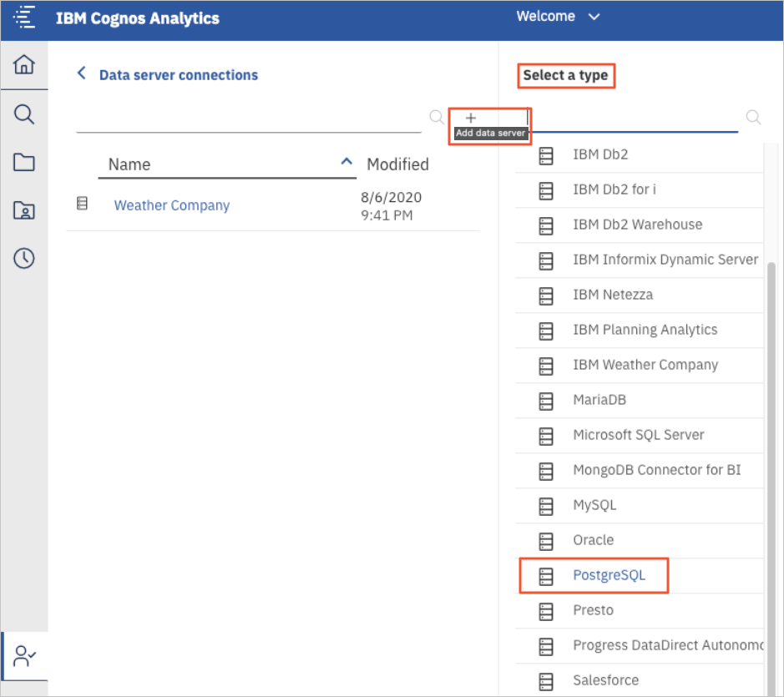
Task: Choose IBM Db2 Warehouse type
Action: 637,225
